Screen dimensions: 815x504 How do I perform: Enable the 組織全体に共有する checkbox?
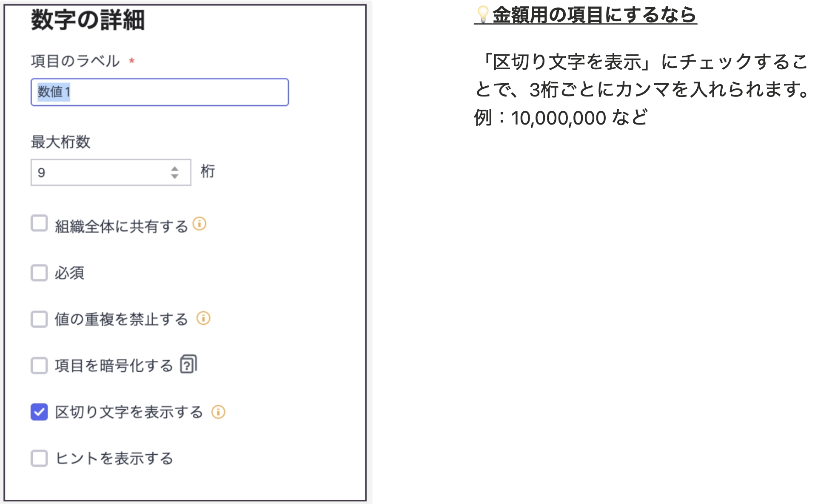click(x=39, y=223)
